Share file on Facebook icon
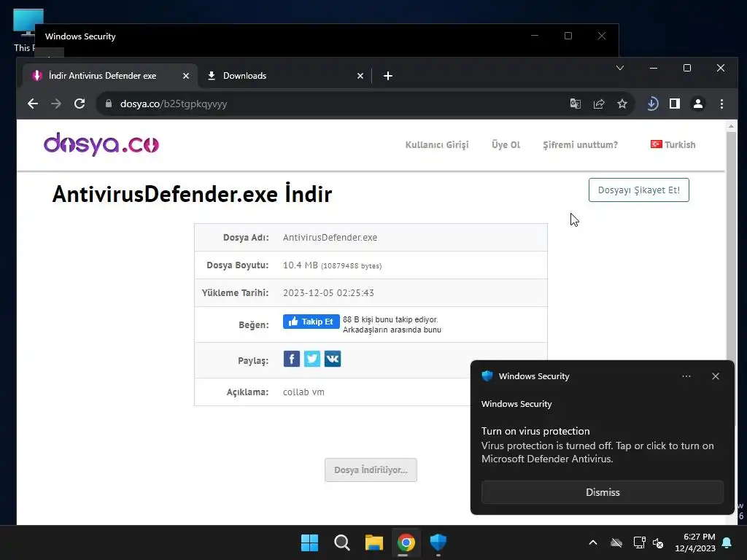 tap(292, 359)
